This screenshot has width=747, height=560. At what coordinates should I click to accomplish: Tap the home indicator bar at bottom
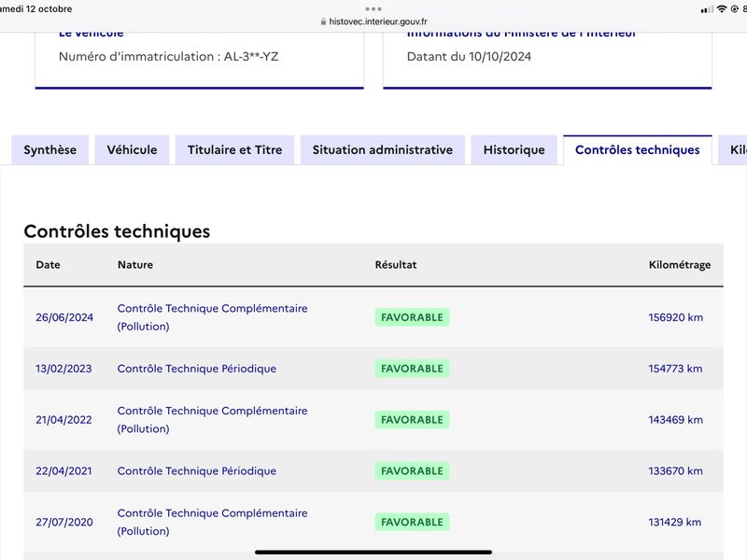(x=373, y=552)
